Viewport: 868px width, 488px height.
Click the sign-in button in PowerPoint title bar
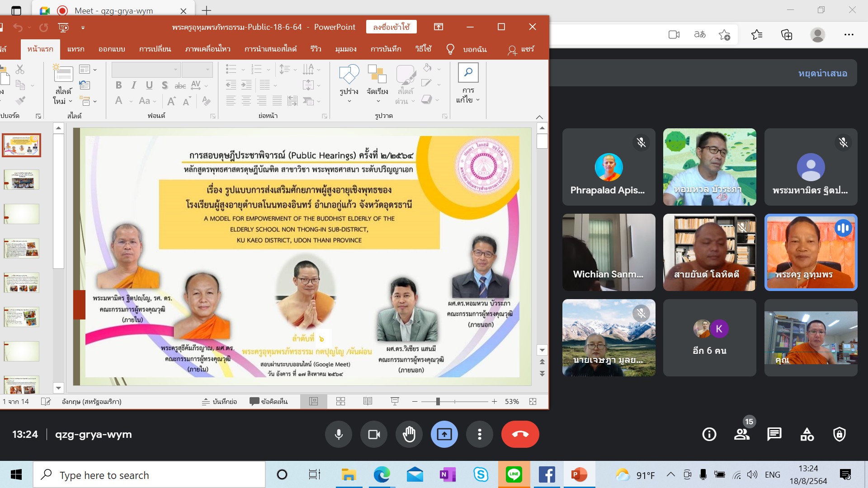point(392,27)
